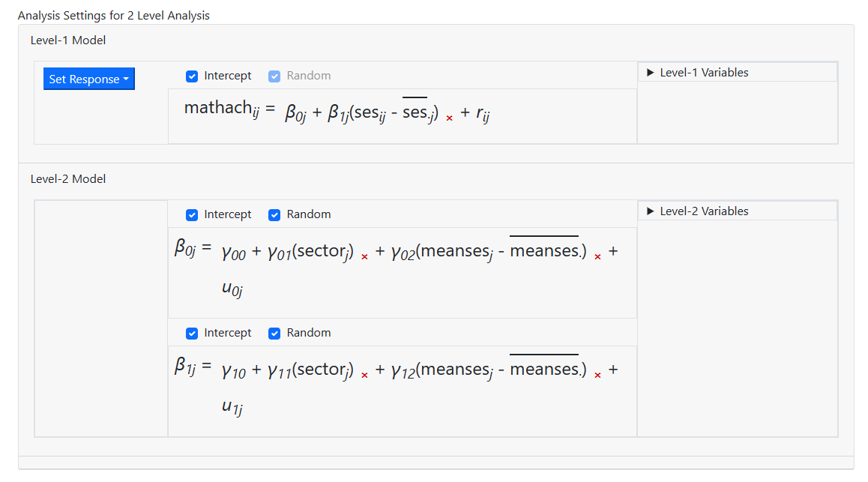Remove the ses term from Level-1 equation

tap(450, 118)
